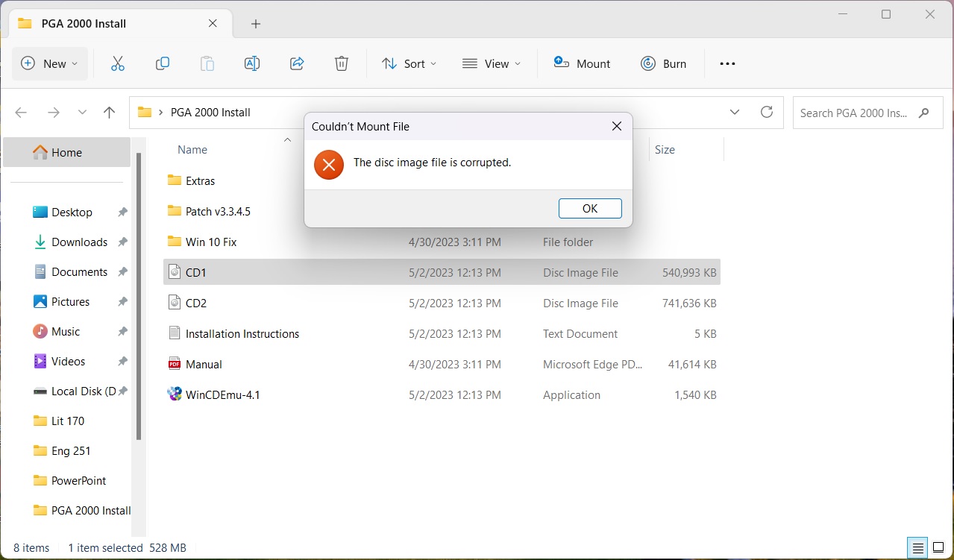This screenshot has width=954, height=560.
Task: Click the Rename icon
Action: point(252,63)
